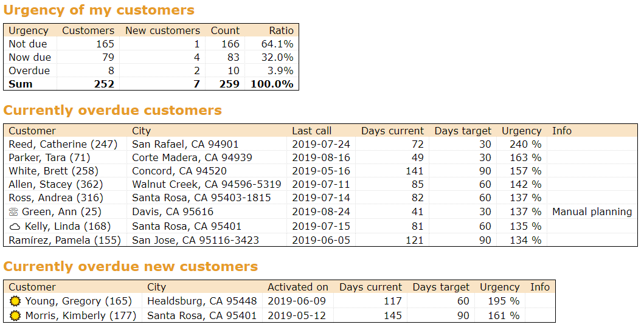Click the telephone icon beside Green, Ann
644x330 pixels.
pos(13,212)
